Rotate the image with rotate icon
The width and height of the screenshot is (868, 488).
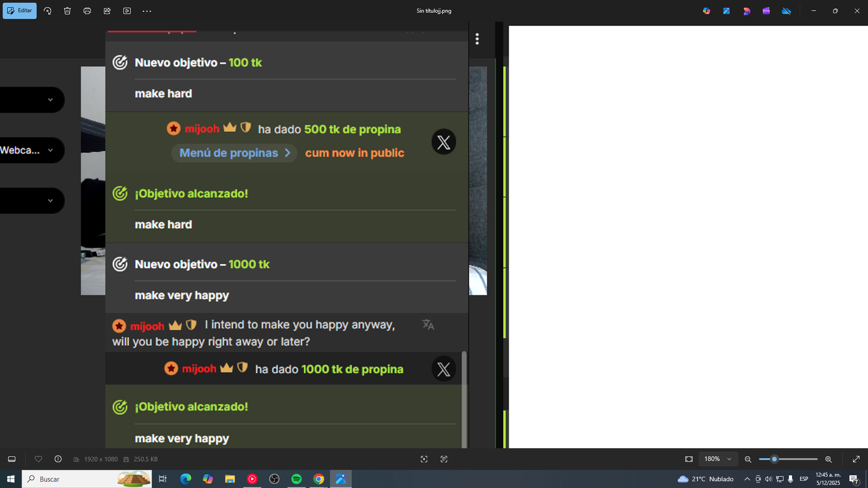click(x=47, y=11)
